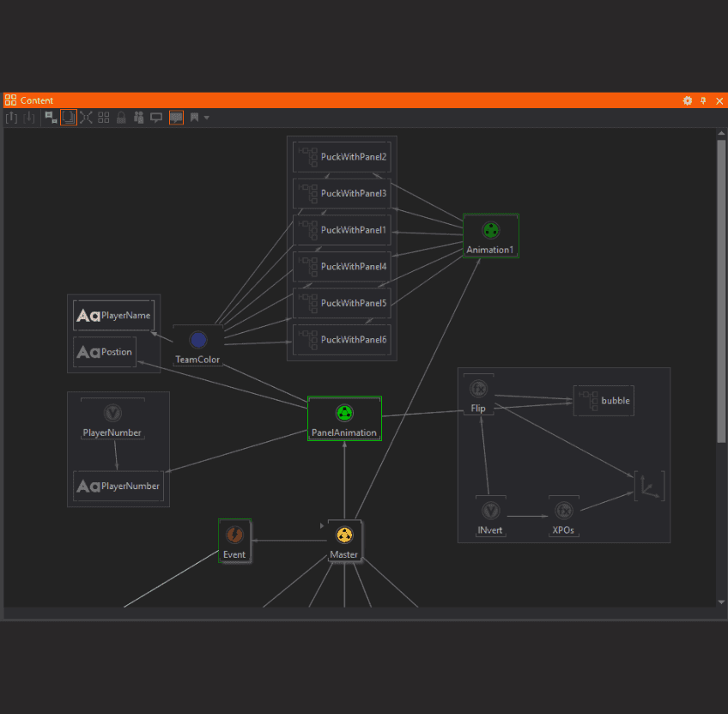The image size is (728, 714).
Task: Select the PanelAnimation node
Action: click(x=344, y=420)
